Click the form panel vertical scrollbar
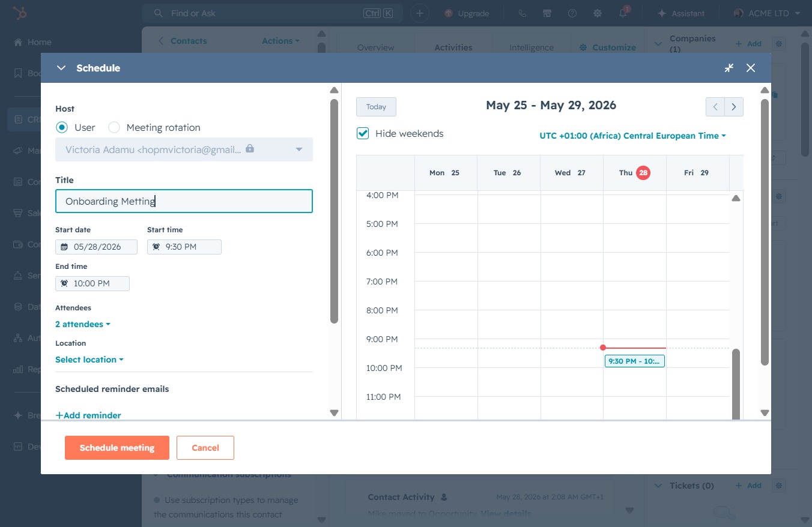Viewport: 812px width, 527px height. pyautogui.click(x=335, y=211)
